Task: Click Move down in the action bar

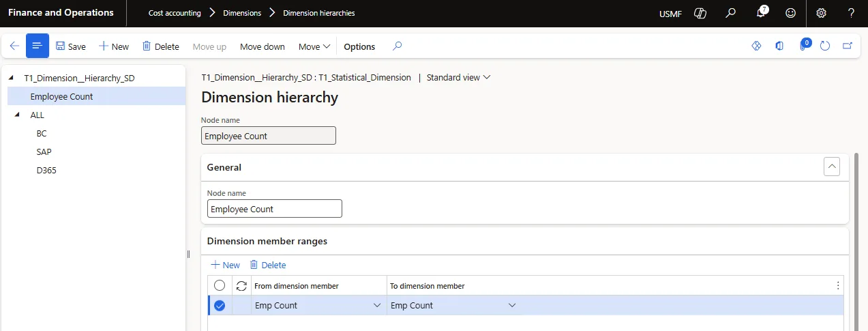Action: [263, 46]
